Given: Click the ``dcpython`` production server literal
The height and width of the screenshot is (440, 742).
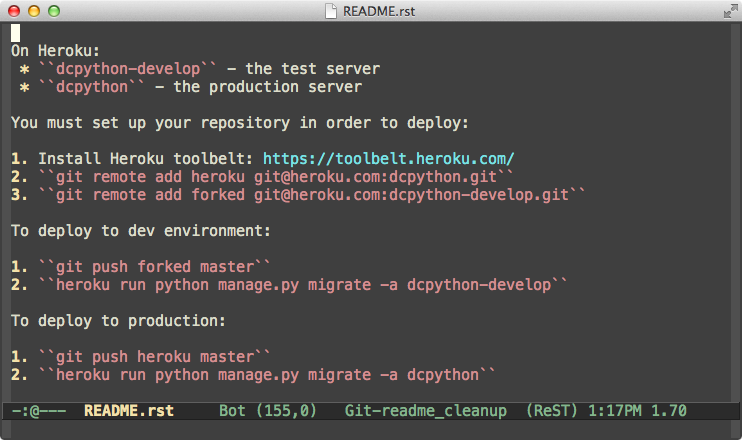Looking at the screenshot, I should click(x=92, y=87).
